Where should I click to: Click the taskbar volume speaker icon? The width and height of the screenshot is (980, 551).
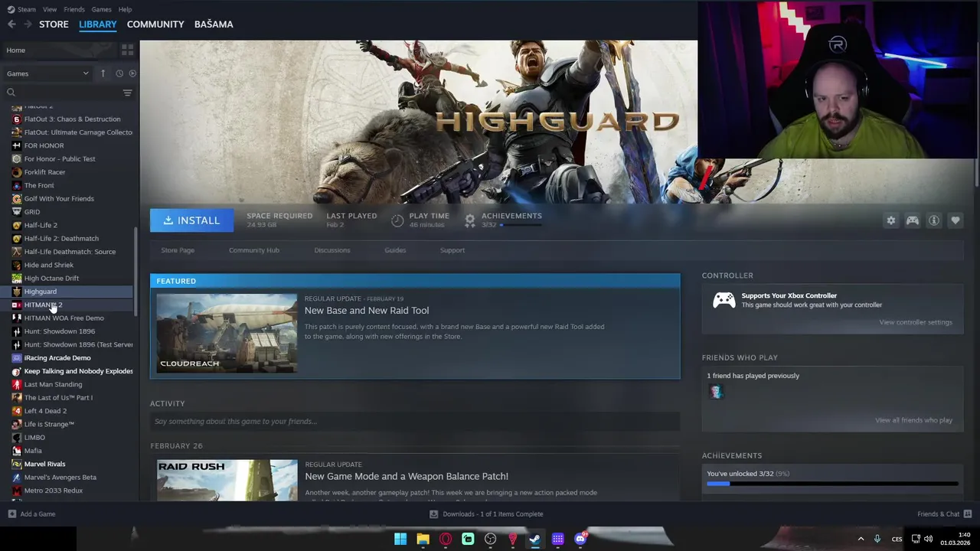[929, 540]
